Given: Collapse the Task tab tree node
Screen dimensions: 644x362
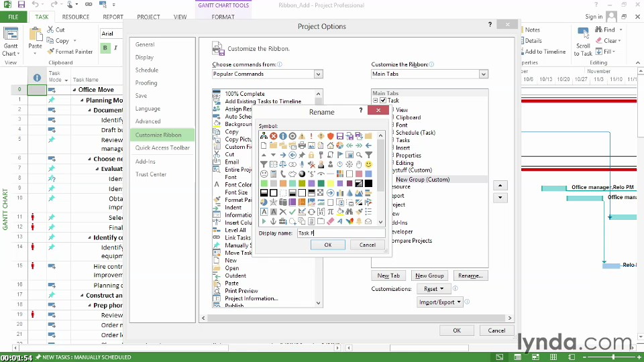Looking at the screenshot, I should tap(376, 101).
